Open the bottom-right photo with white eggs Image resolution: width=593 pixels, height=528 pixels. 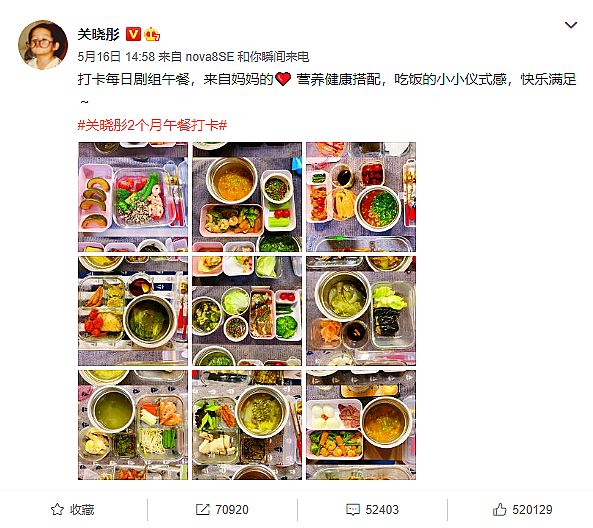(x=361, y=425)
